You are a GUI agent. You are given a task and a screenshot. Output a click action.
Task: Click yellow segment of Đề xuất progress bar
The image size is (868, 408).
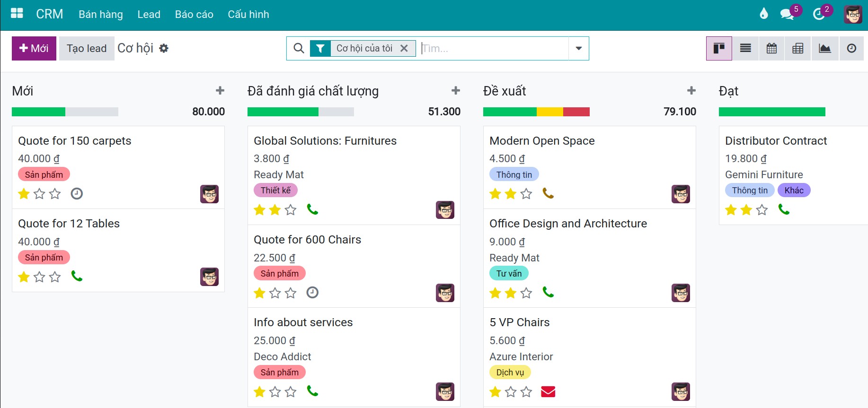pos(550,112)
